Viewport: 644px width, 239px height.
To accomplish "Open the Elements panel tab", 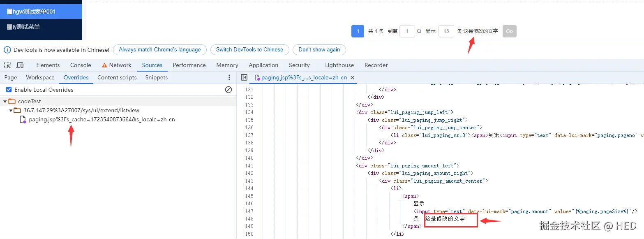I will click(48, 65).
